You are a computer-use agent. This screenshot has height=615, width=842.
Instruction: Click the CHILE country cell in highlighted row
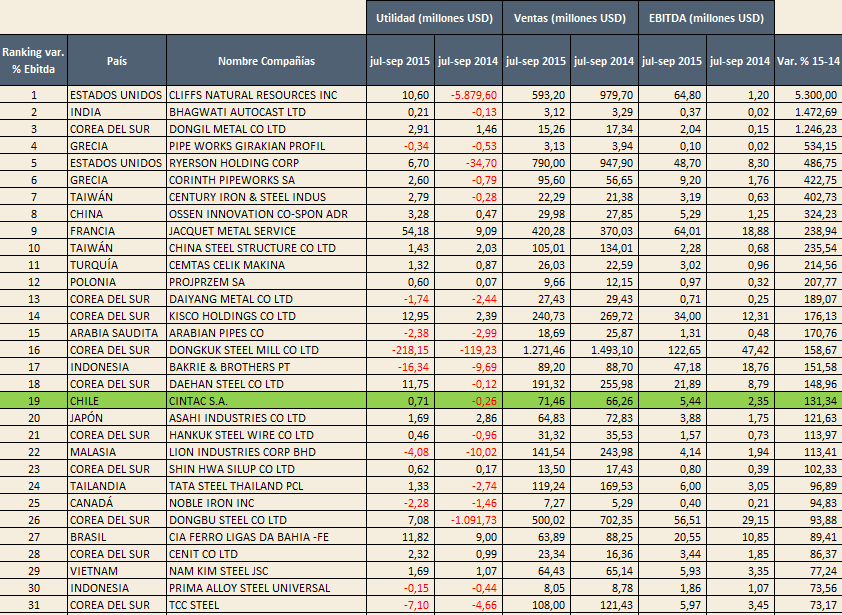point(117,401)
